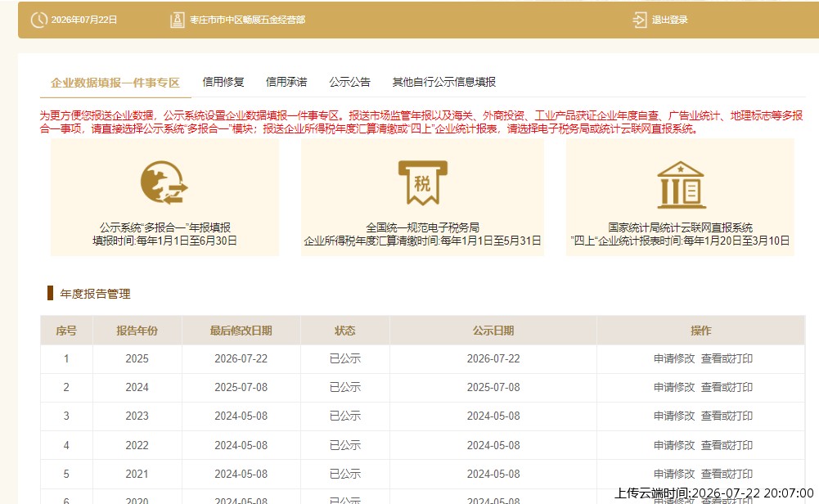Click 申请修改 for the 2023 report
819x504 pixels.
point(674,416)
